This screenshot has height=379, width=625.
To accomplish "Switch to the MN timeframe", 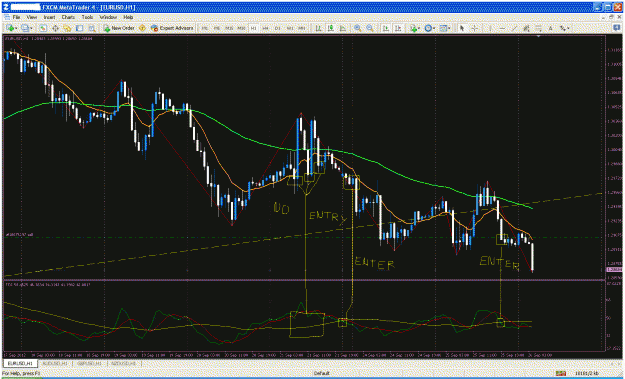I will (x=302, y=28).
